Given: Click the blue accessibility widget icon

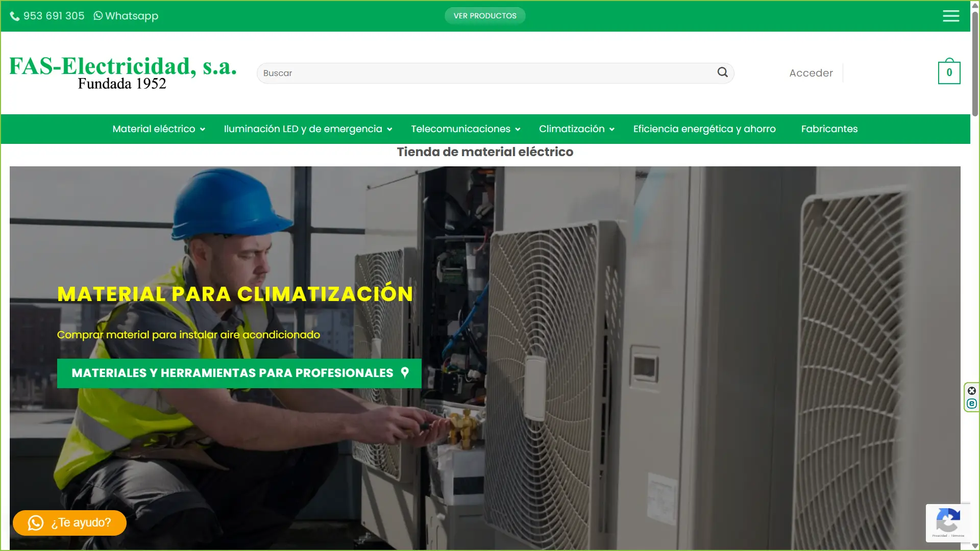Looking at the screenshot, I should (x=972, y=404).
